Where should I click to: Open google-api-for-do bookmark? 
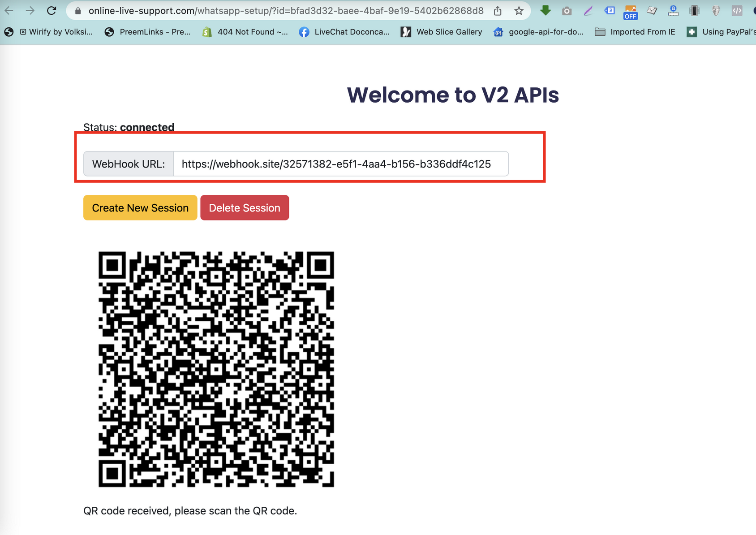click(x=538, y=32)
